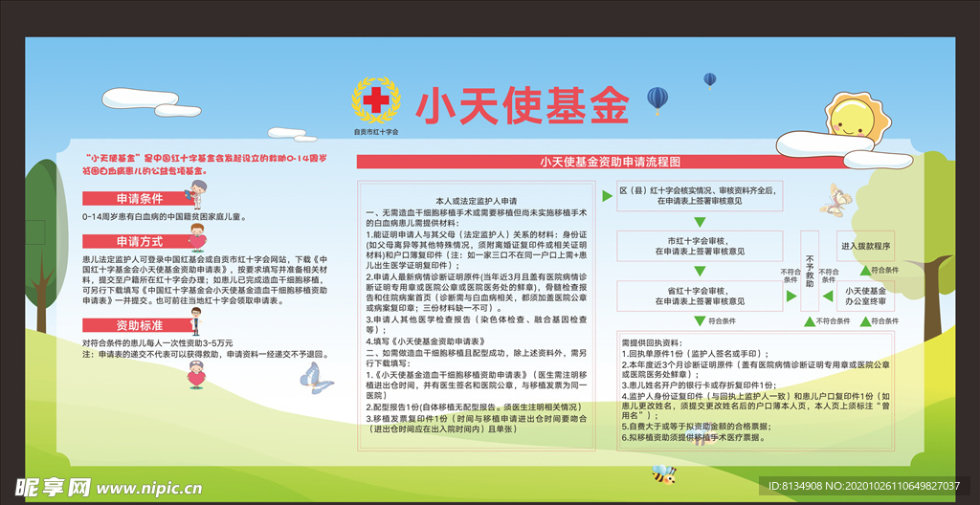The height and width of the screenshot is (505, 980).
Task: Click the 自贡市红十字会 caption under the emblem
Action: click(375, 132)
